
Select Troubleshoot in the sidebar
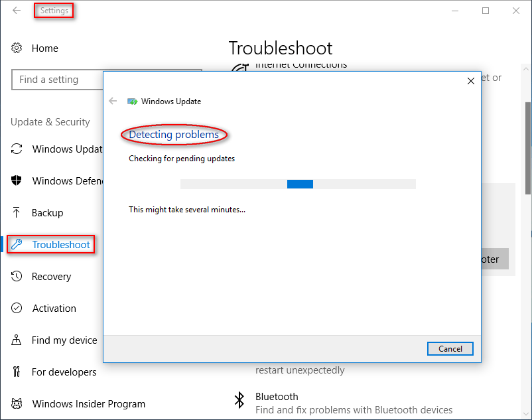click(61, 245)
